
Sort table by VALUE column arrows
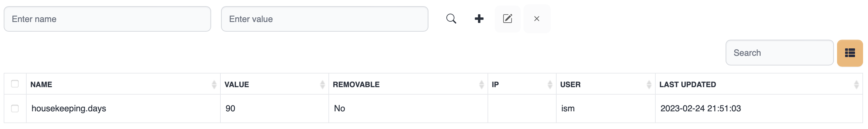pyautogui.click(x=323, y=84)
